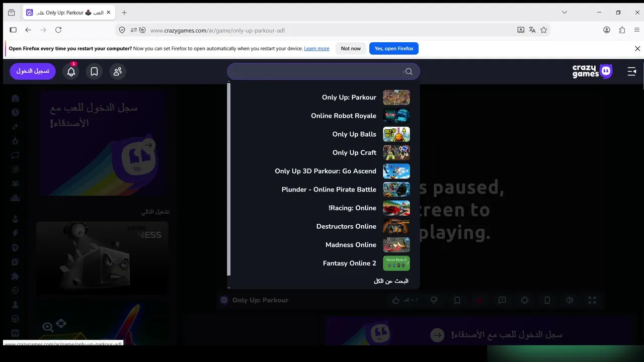Screen dimensions: 644x362
Task: Open the action lightning bolt category
Action: coord(15,233)
